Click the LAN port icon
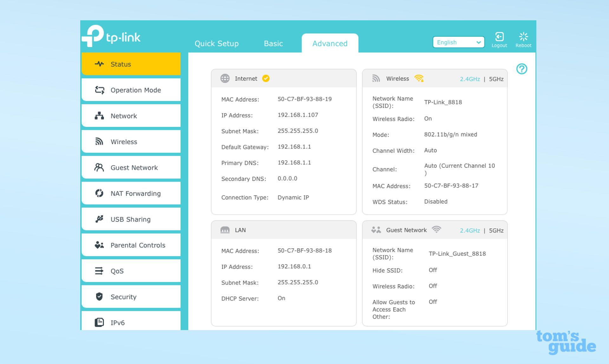Screen dimensions: 609x364 click(225, 230)
